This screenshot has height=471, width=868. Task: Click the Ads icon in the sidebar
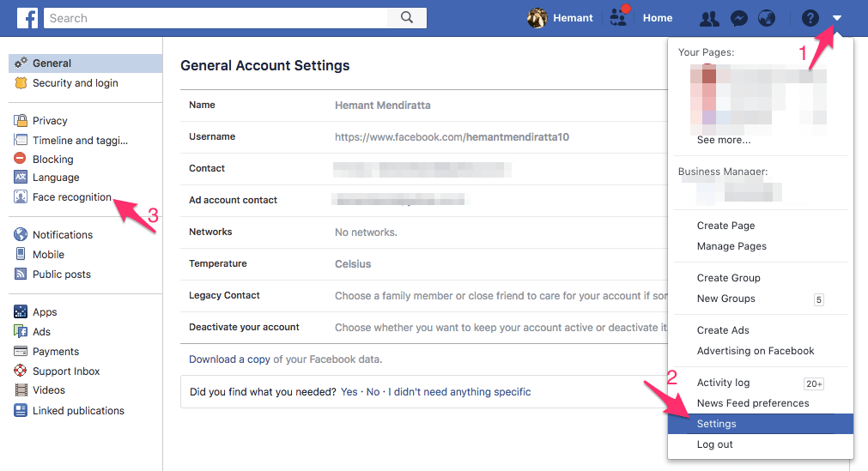coord(21,331)
